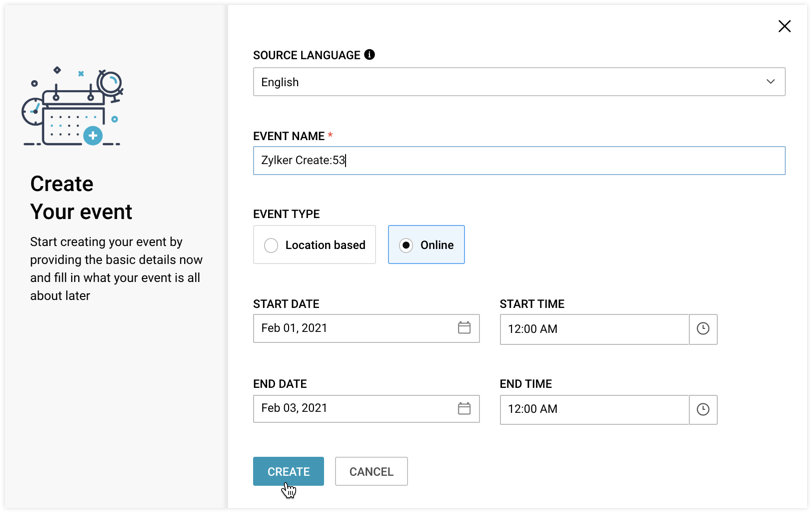Screen dimensions: 812x513
Task: Click the Start Time 12:00 AM field
Action: (x=594, y=329)
